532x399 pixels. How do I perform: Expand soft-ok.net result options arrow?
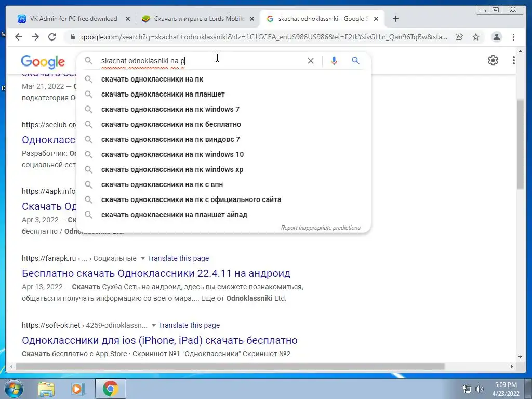(x=153, y=325)
